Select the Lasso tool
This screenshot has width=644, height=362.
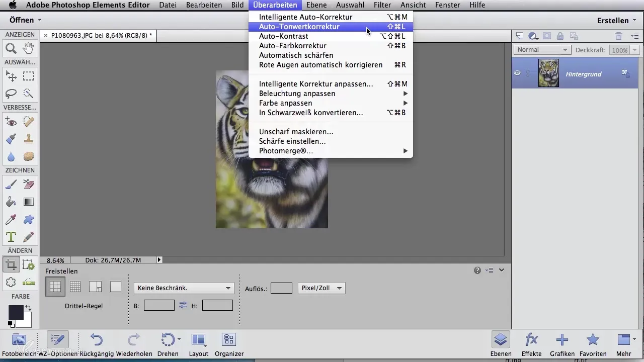pos(11,94)
